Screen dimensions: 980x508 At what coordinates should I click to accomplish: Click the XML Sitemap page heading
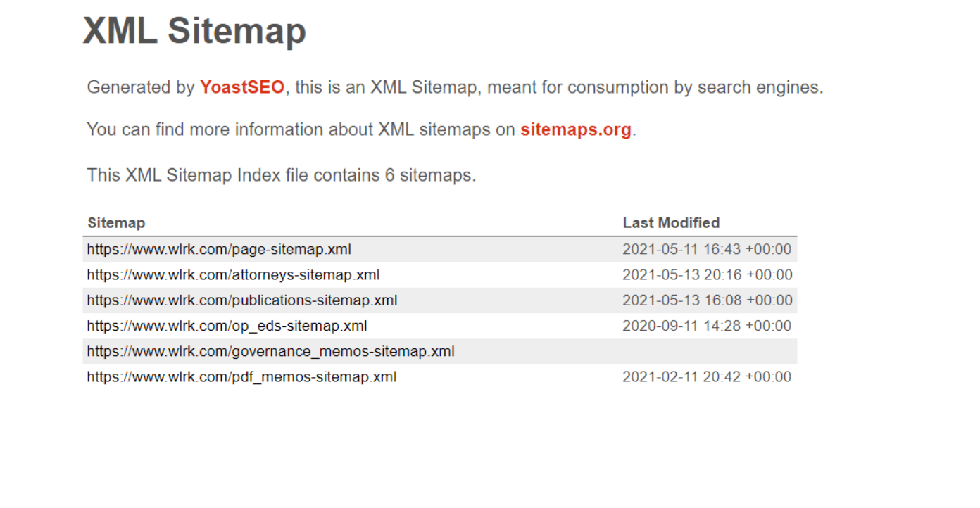coord(194,31)
